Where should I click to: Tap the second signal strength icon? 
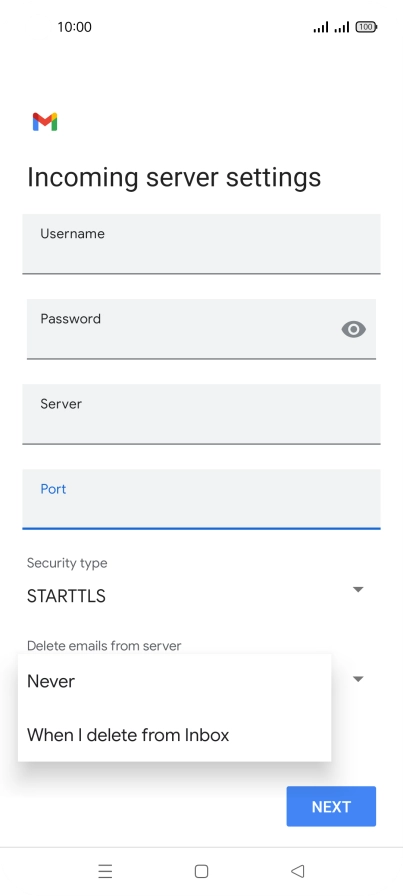tap(341, 27)
